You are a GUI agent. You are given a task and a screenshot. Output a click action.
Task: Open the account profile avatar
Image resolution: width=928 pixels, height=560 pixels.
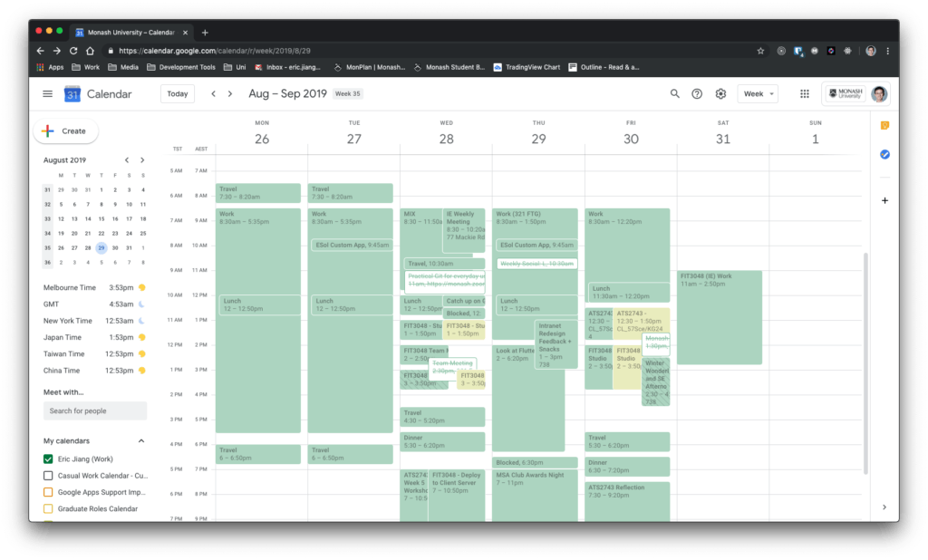tap(879, 93)
